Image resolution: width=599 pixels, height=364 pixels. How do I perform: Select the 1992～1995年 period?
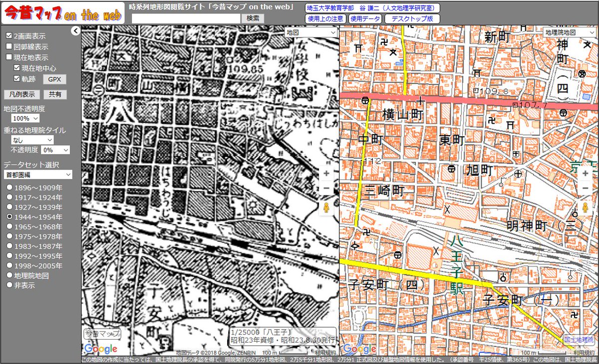(9, 256)
